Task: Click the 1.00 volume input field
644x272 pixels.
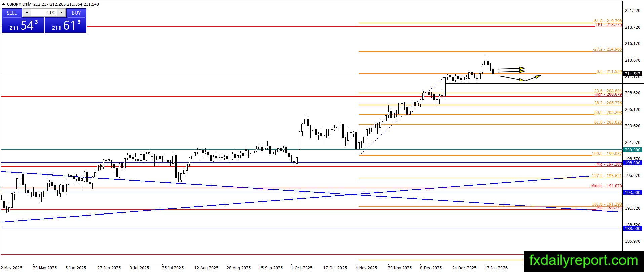Action: [44, 13]
